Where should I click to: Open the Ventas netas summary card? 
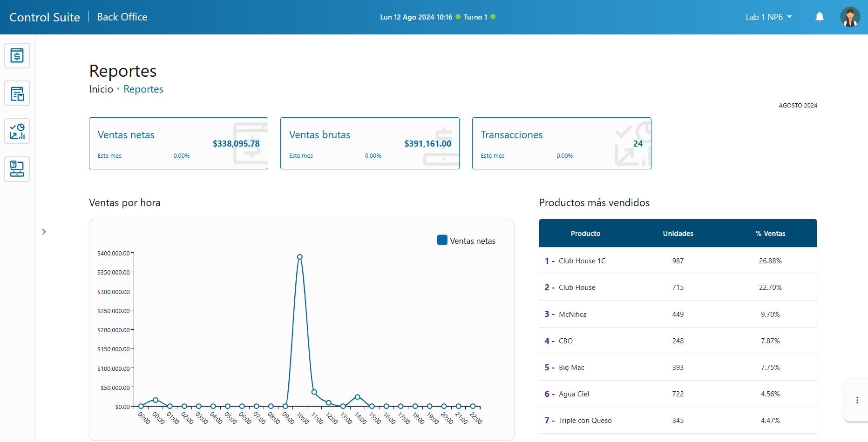[178, 143]
